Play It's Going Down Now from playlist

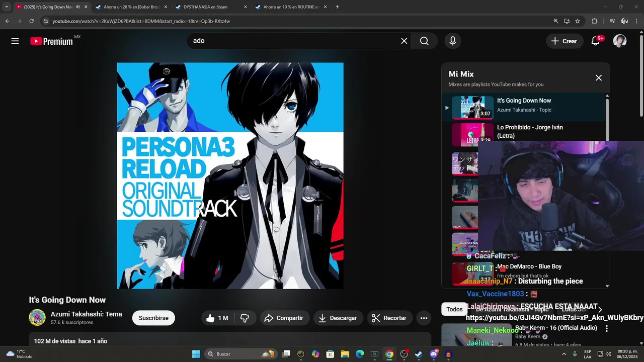pos(523,107)
